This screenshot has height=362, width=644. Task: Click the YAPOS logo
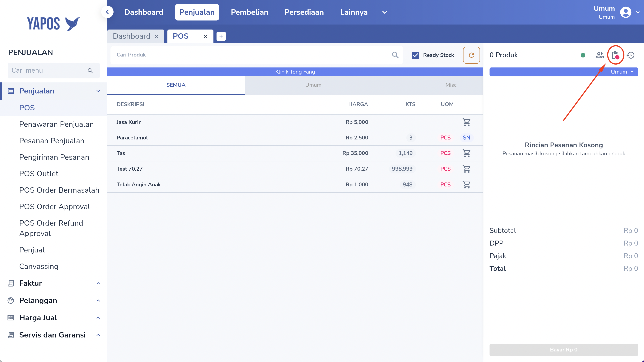click(54, 24)
